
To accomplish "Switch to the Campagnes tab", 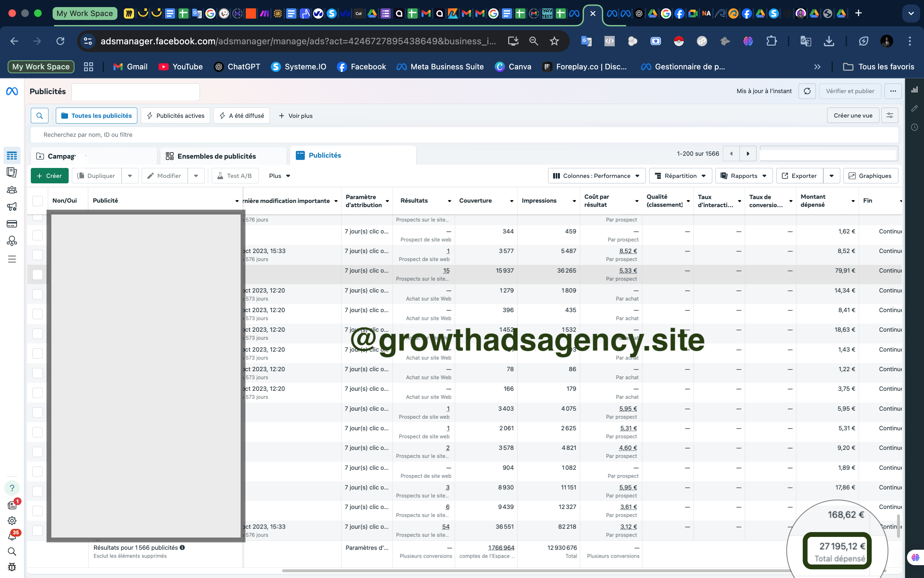I will coord(94,156).
